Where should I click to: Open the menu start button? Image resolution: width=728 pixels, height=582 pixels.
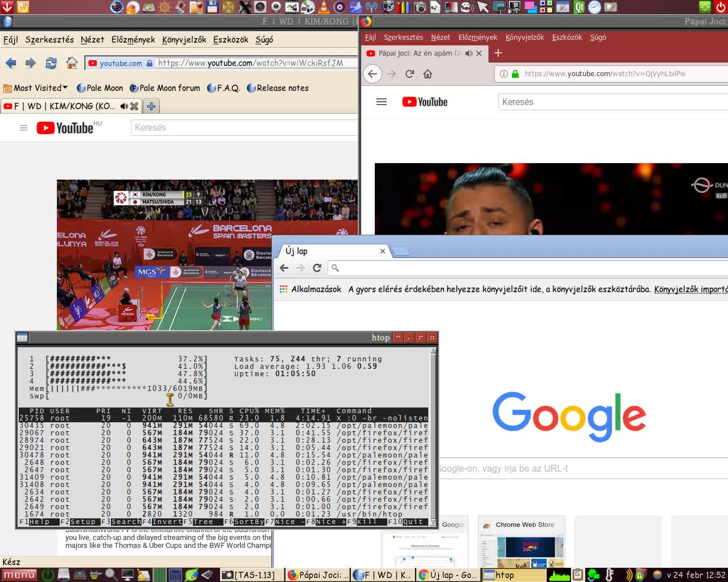pyautogui.click(x=19, y=575)
